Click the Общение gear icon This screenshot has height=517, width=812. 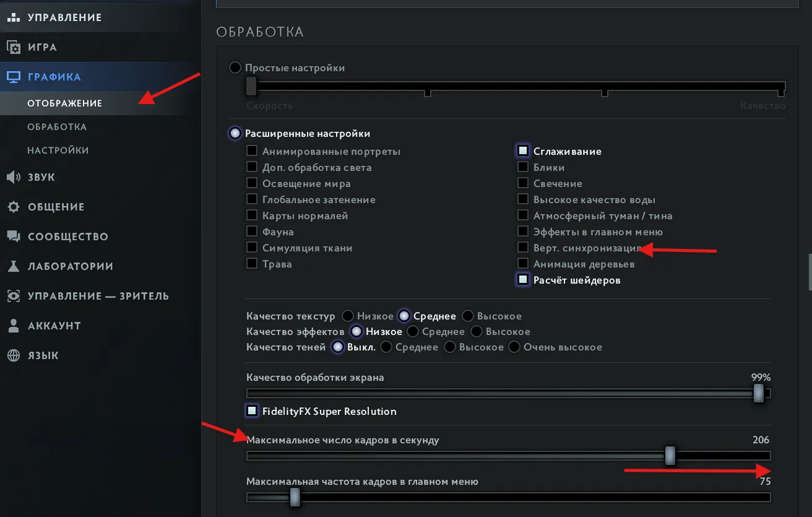click(x=13, y=207)
